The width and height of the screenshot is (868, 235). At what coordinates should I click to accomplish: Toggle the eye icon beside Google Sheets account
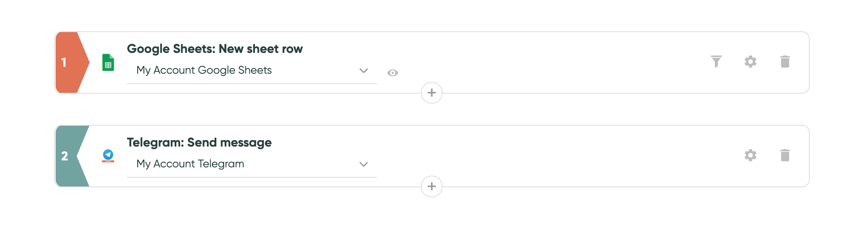393,73
